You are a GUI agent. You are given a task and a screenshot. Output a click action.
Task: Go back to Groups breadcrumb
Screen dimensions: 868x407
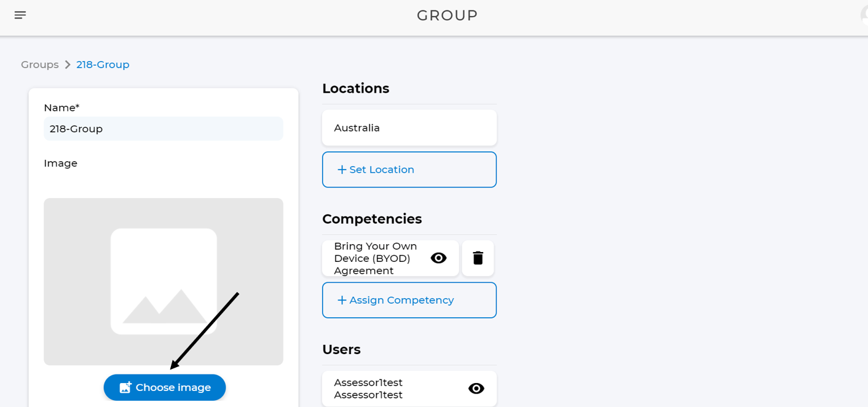point(40,65)
